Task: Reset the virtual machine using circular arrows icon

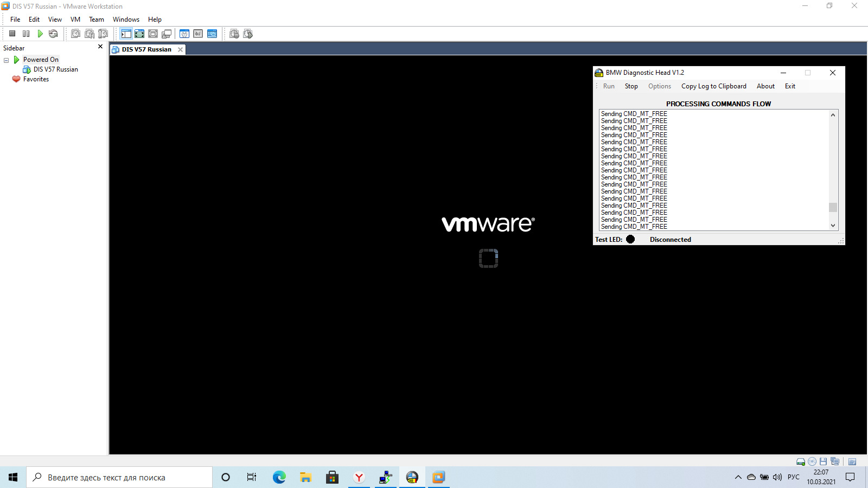Action: 53,34
